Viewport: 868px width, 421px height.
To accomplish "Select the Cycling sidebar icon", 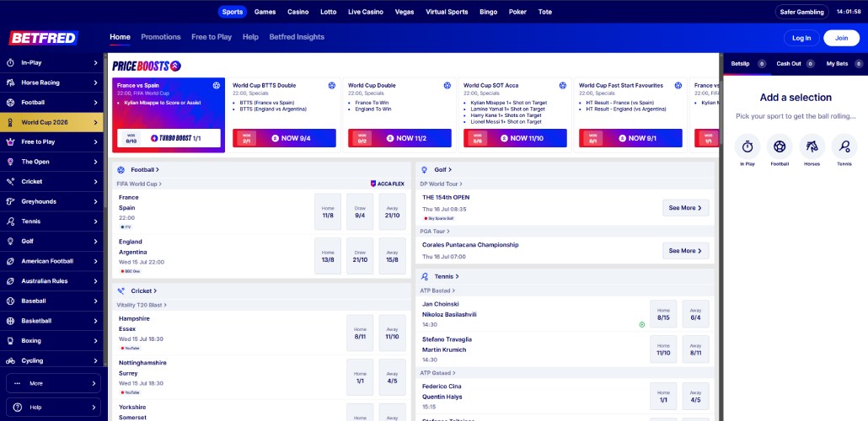I will (10, 360).
